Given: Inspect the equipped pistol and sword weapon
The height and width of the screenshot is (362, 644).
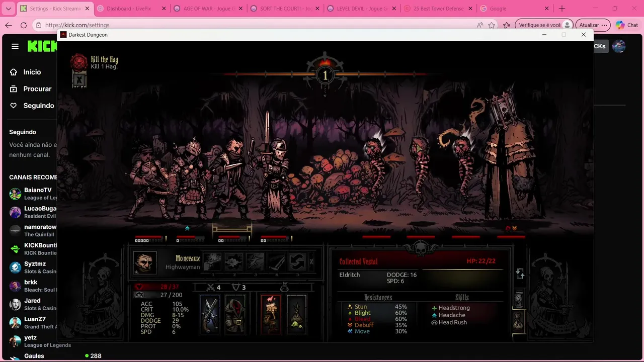Looking at the screenshot, I should click(x=210, y=314).
